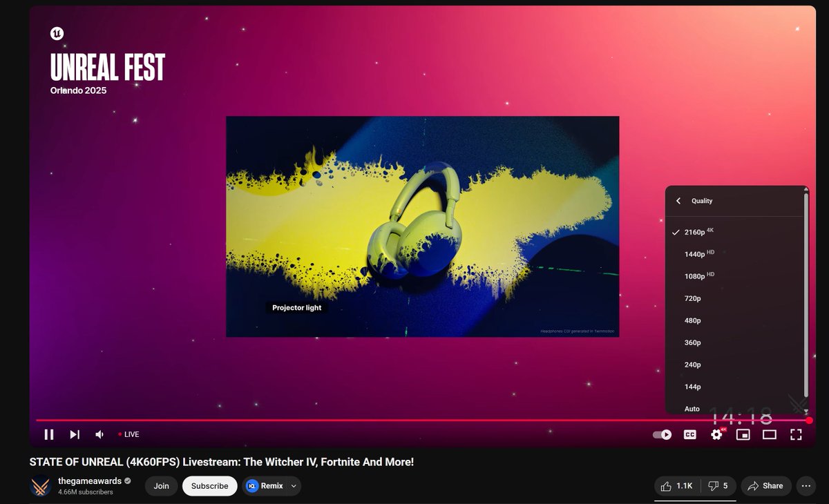
Task: Select Auto quality option
Action: point(734,408)
